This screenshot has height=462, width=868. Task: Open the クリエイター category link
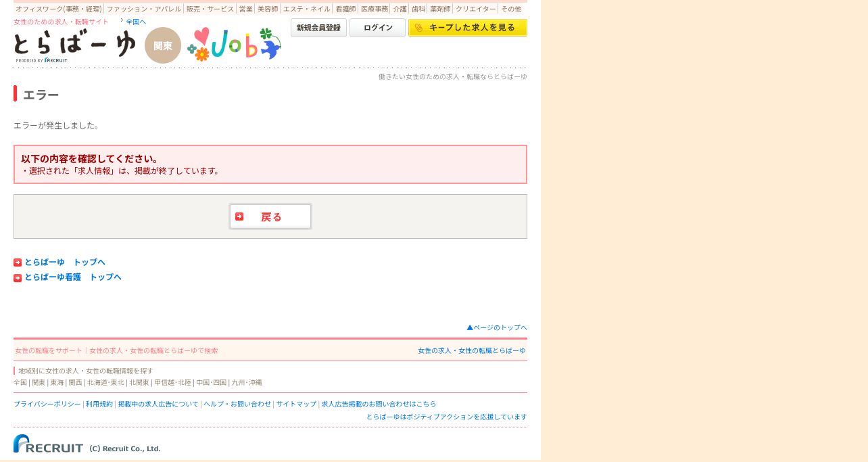click(x=476, y=9)
